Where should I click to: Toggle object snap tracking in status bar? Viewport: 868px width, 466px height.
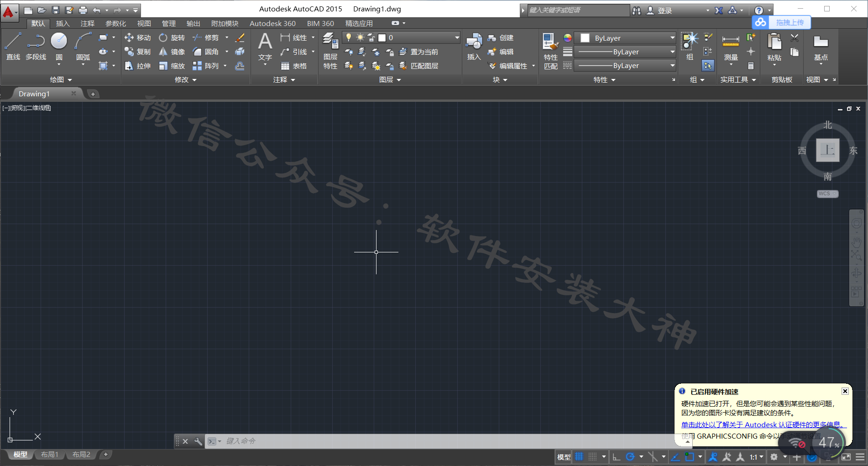tap(675, 456)
